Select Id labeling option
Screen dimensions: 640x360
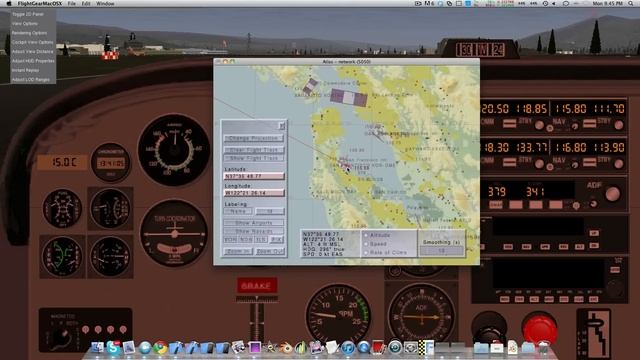coord(270,211)
